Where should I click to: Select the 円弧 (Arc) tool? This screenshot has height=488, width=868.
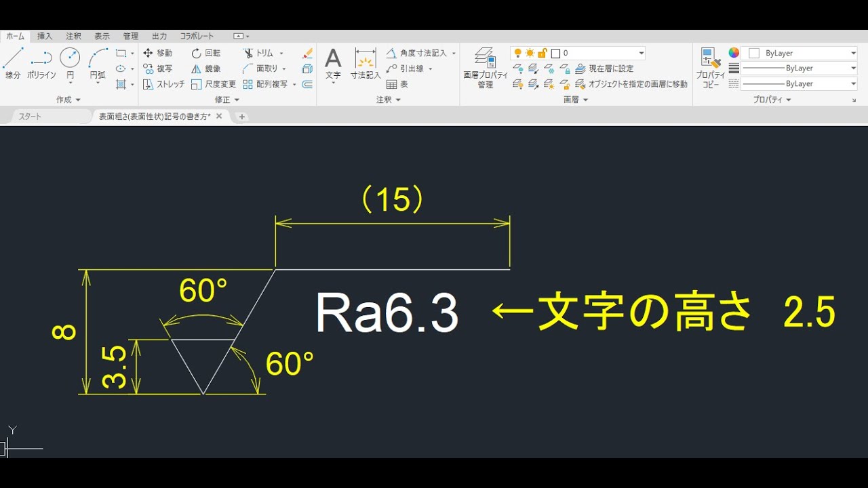point(98,64)
